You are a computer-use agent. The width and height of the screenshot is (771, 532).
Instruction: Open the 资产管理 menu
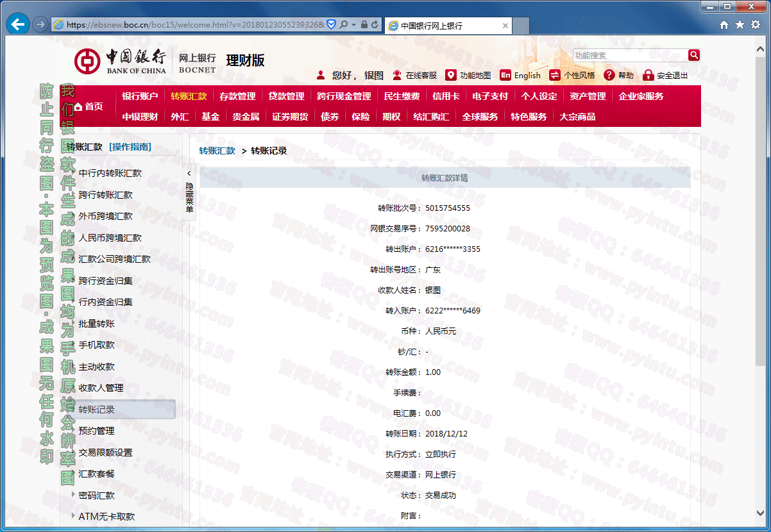click(588, 96)
